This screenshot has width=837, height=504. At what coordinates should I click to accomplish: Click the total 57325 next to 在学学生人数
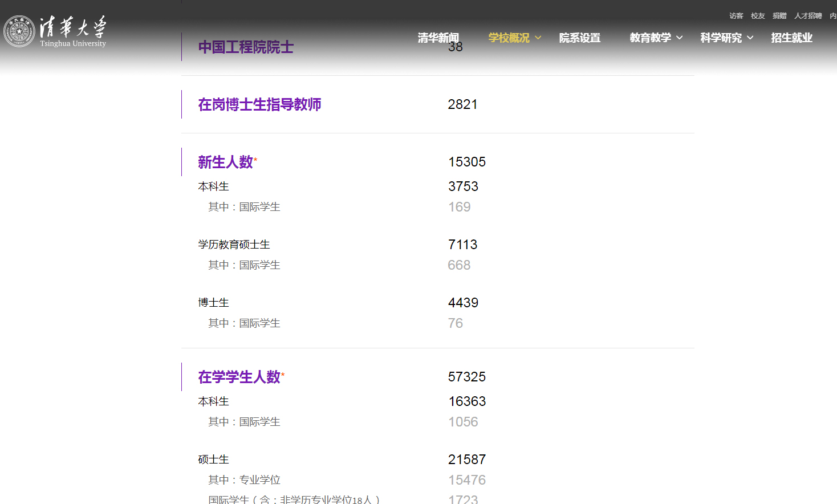coord(466,376)
